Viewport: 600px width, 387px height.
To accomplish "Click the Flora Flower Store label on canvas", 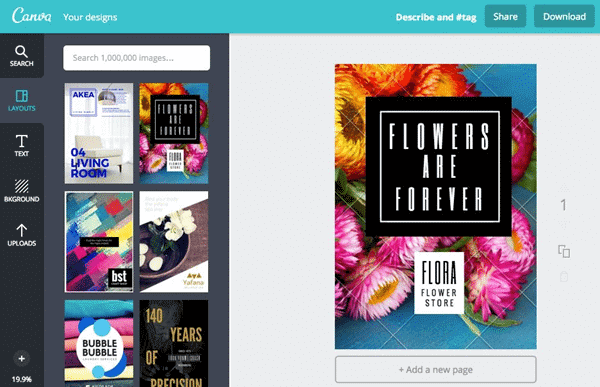I will coord(439,283).
